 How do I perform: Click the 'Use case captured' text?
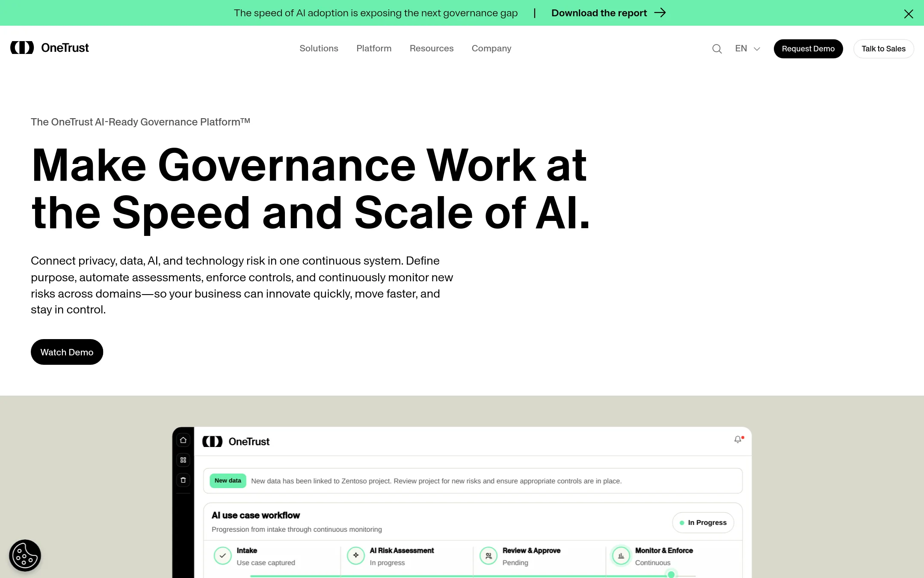click(x=266, y=563)
